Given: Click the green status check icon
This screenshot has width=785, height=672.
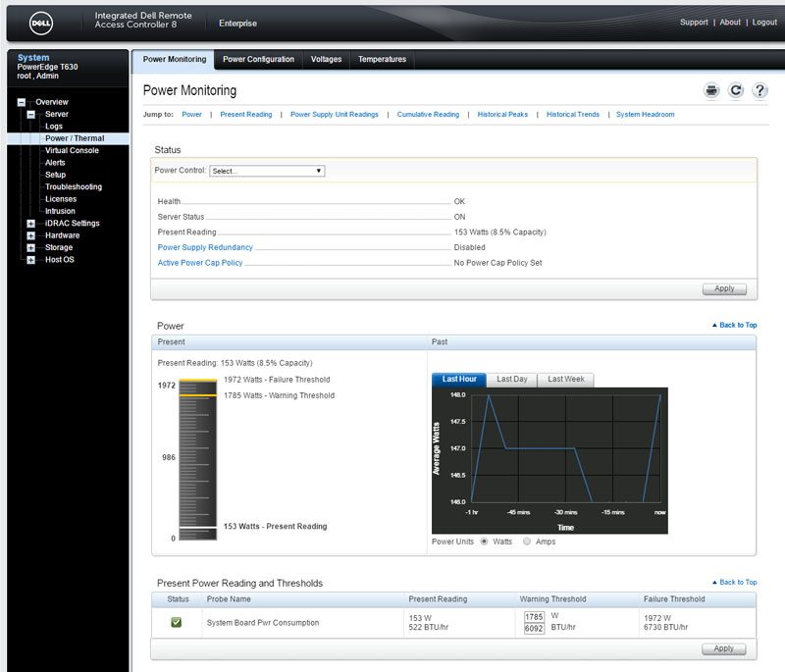Looking at the screenshot, I should tap(177, 622).
